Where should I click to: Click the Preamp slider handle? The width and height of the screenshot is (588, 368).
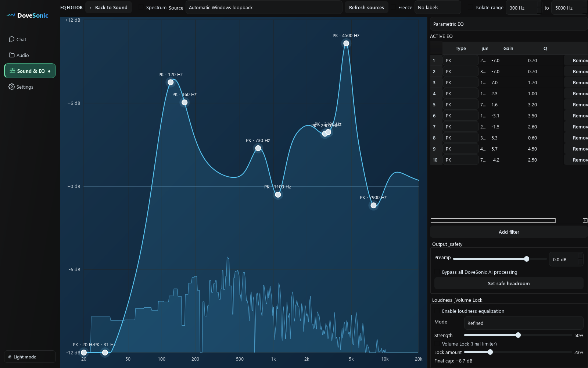[527, 259]
